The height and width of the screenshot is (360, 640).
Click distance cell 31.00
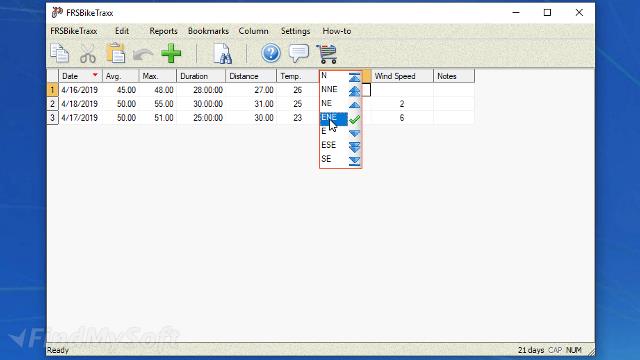tap(251, 104)
